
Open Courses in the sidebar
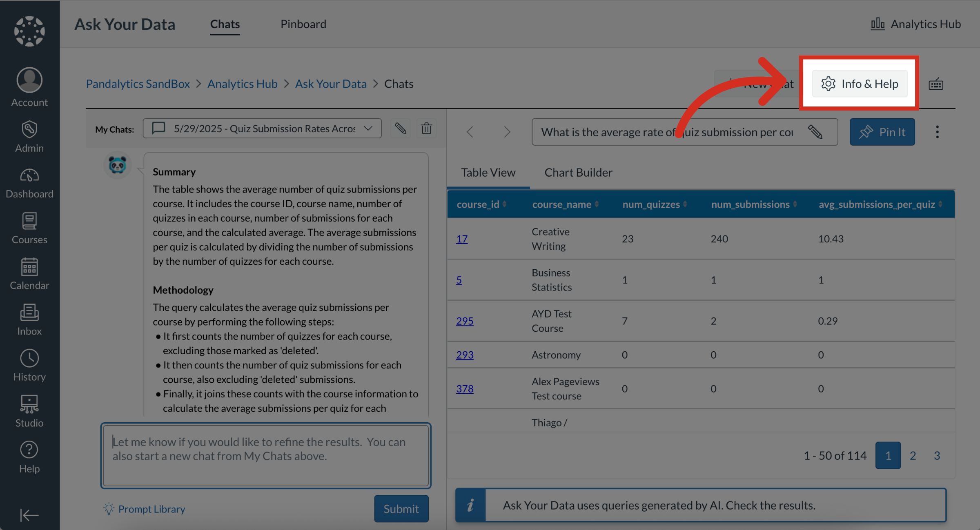[x=29, y=228]
